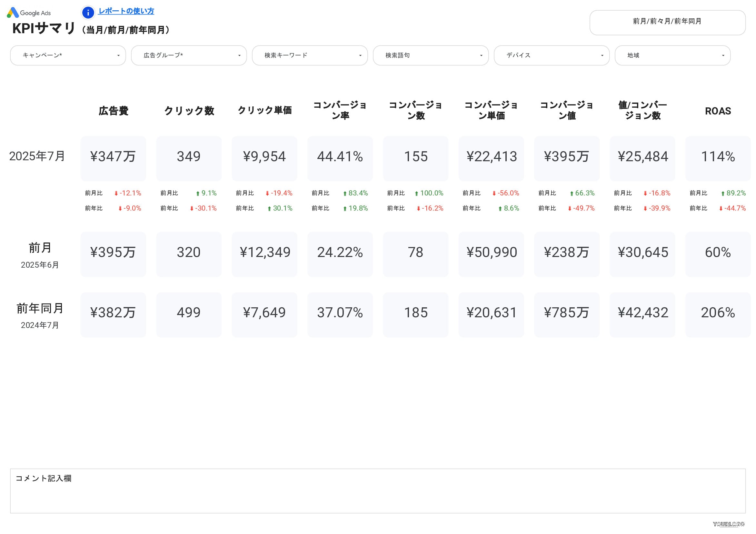Select the ¥25,484 value per conversion card
Image resolution: width=756 pixels, height=534 pixels.
point(642,158)
